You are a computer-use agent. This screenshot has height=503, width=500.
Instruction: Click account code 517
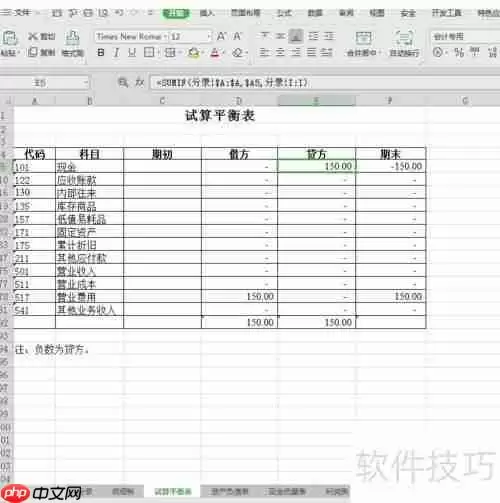35,297
